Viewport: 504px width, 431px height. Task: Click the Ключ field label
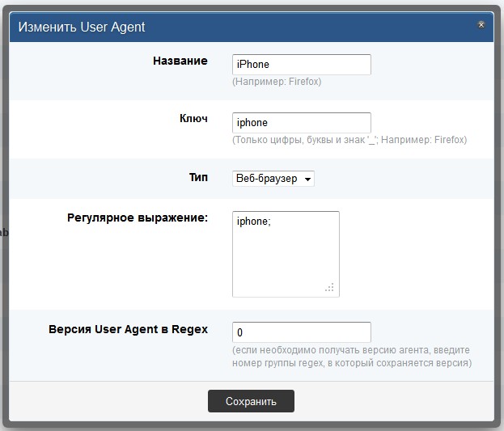193,119
